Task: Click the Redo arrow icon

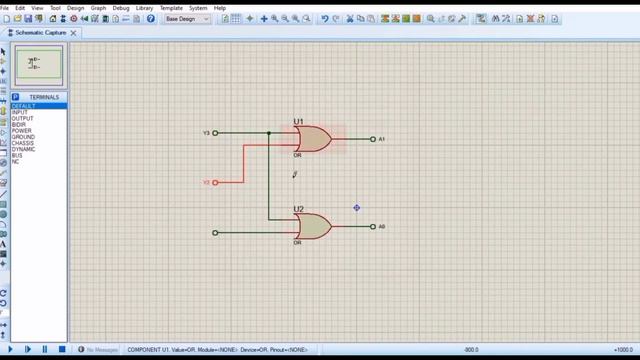Action: click(336, 19)
